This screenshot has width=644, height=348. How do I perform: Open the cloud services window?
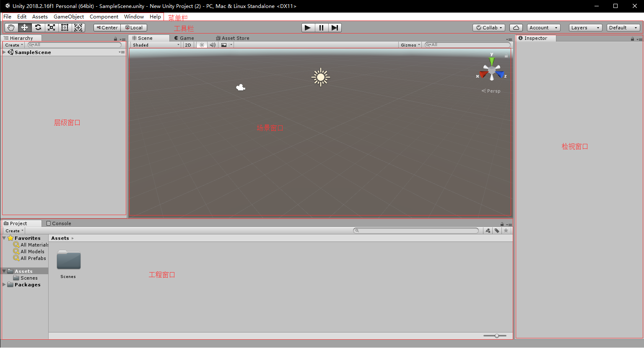516,27
